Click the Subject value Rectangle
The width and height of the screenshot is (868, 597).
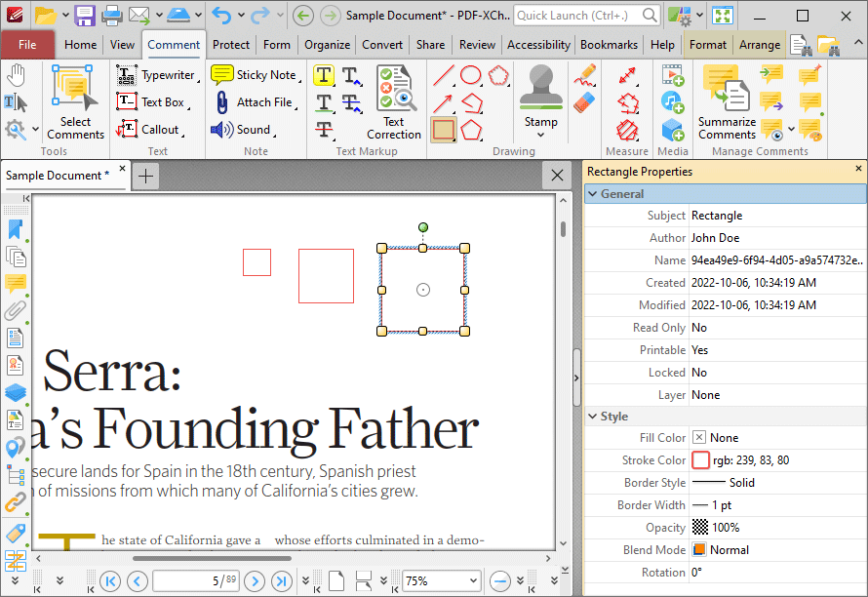click(716, 216)
